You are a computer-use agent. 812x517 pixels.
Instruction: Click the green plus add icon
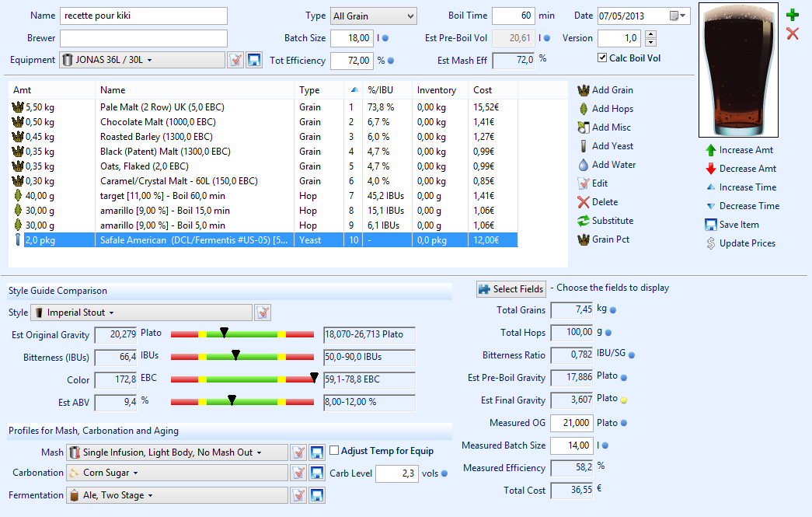point(792,15)
